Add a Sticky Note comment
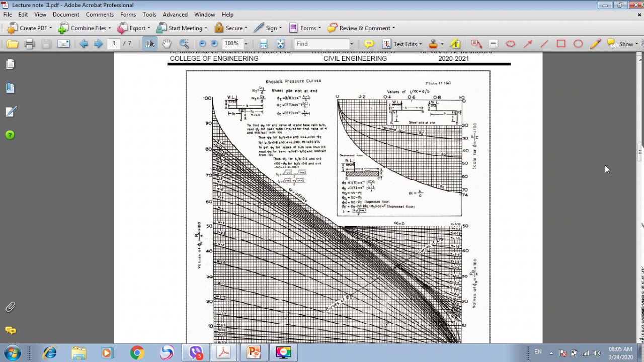This screenshot has width=644, height=362. (369, 44)
